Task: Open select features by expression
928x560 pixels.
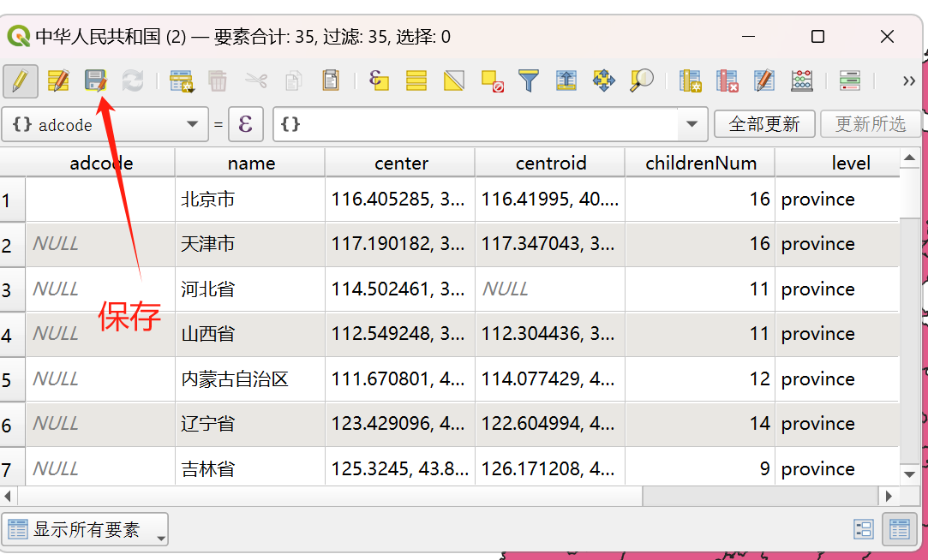Action: point(379,80)
